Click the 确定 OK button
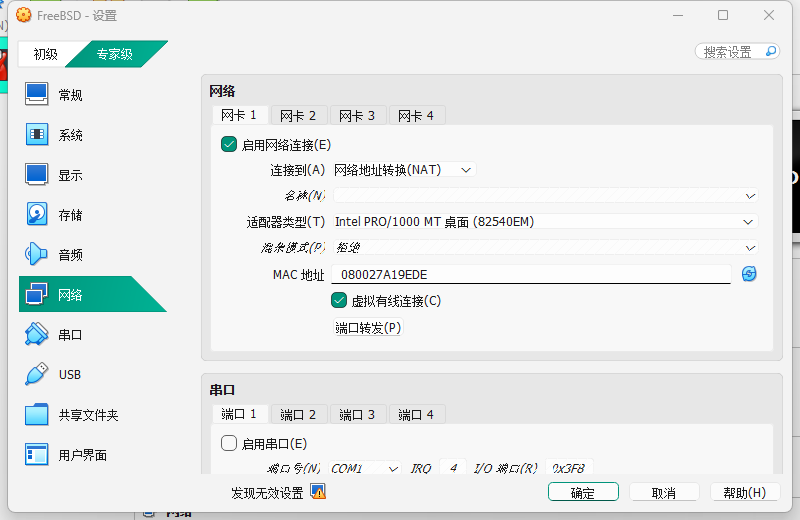The height and width of the screenshot is (520, 800). 583,492
